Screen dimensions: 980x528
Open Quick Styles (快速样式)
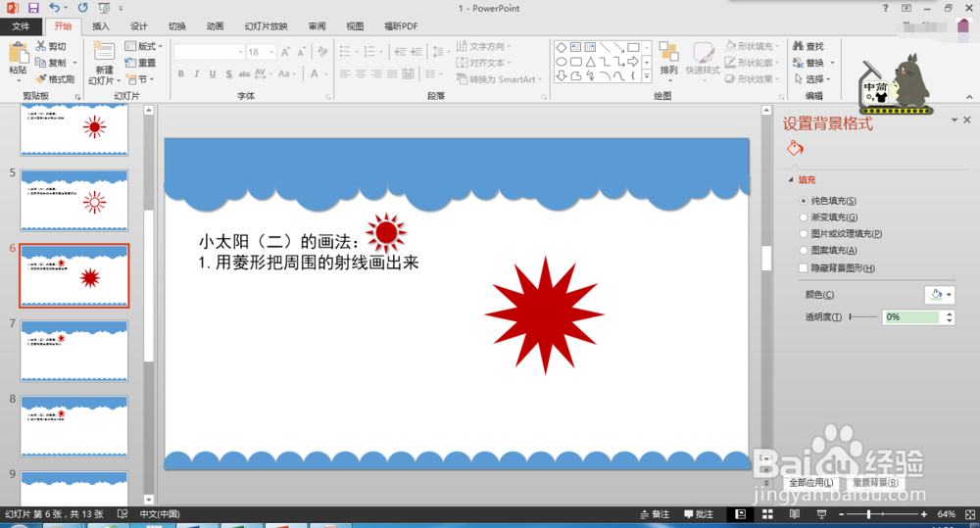pyautogui.click(x=703, y=60)
